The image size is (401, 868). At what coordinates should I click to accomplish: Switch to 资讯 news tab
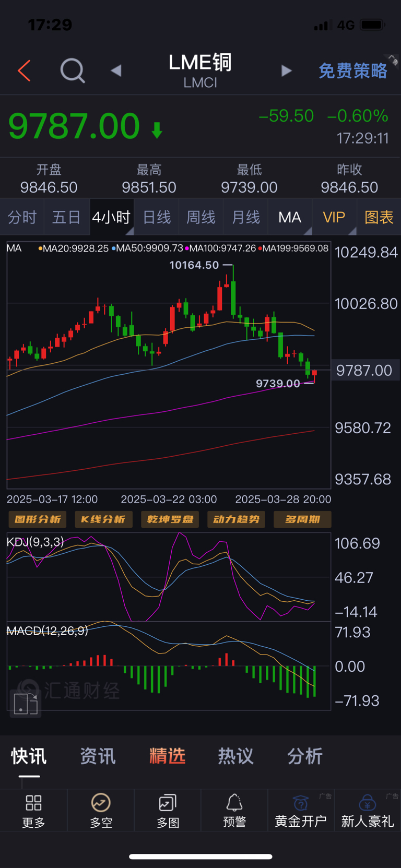98,756
